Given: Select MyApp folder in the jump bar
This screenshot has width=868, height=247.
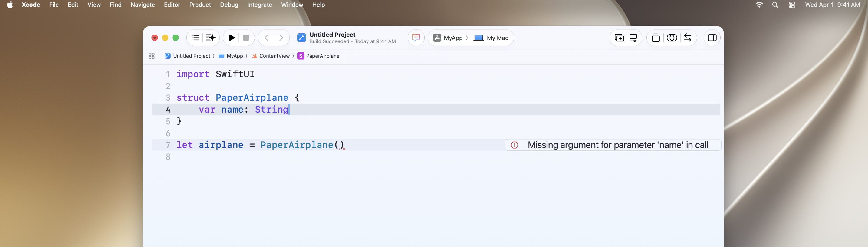Looking at the screenshot, I should tap(231, 56).
